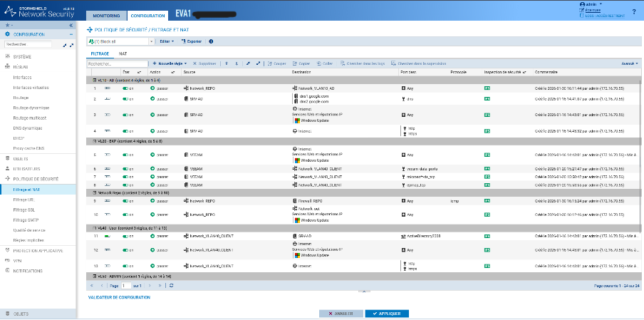The height and width of the screenshot is (320, 644).
Task: Open the help question mark icon
Action: point(634,11)
